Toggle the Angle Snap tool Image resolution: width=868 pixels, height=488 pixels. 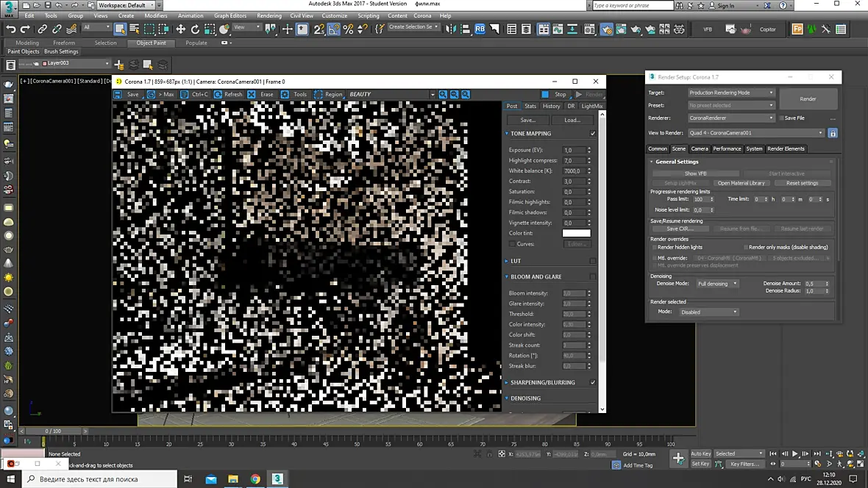tap(334, 29)
